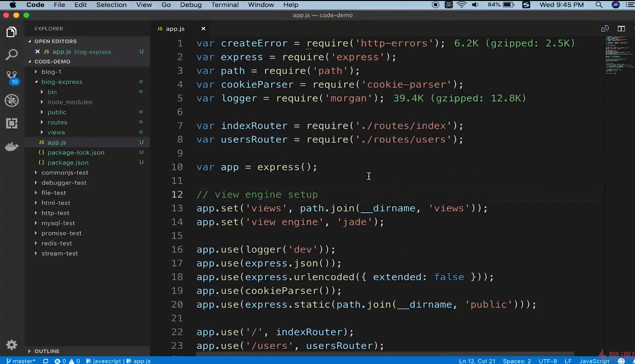Click the Open Changes icon in editor title bar
This screenshot has height=364, width=635.
[x=605, y=29]
